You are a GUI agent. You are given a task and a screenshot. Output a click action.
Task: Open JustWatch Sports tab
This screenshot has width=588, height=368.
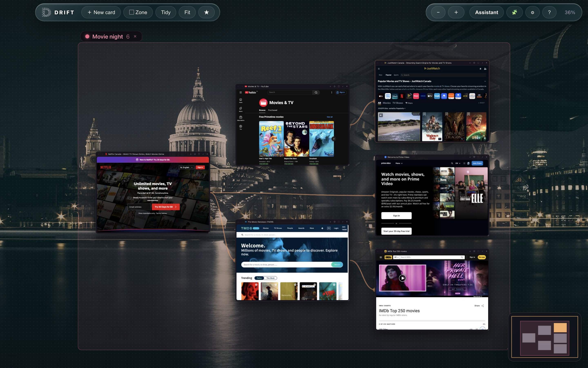click(396, 75)
